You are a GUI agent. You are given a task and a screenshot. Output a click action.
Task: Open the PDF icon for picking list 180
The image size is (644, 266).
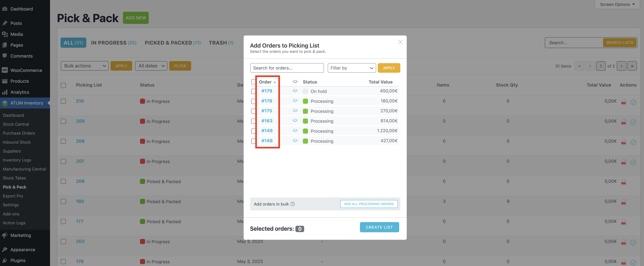pyautogui.click(x=623, y=202)
